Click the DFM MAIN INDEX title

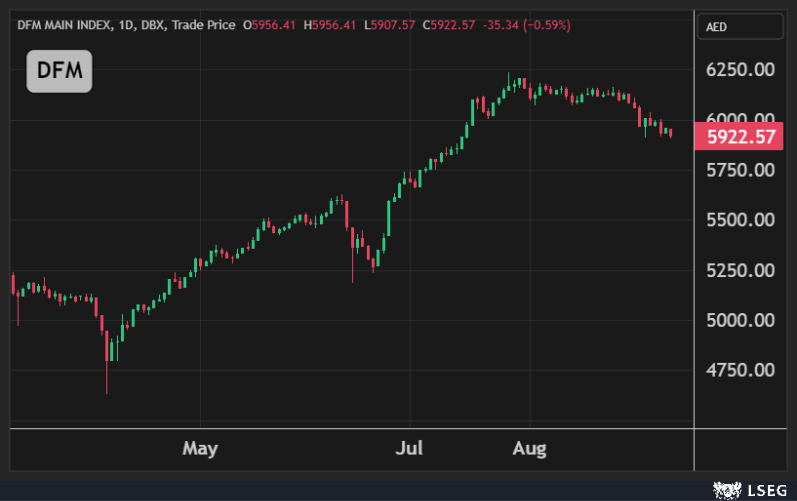pos(62,24)
